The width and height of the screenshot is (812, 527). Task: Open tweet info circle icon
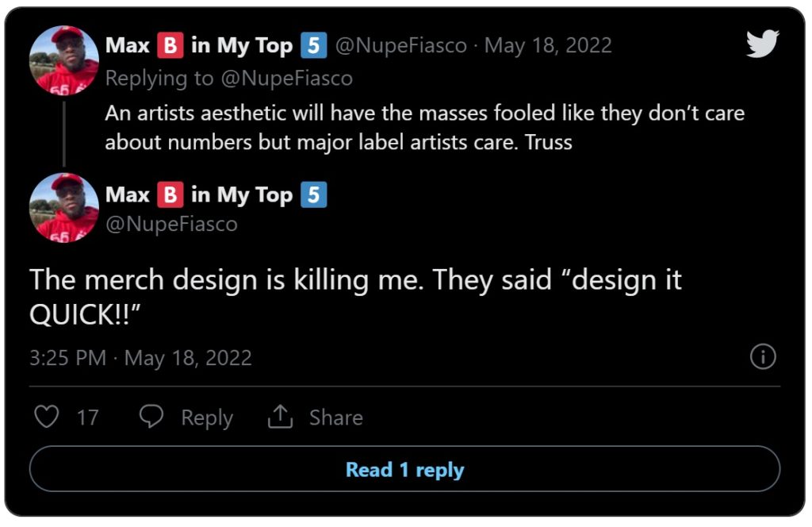coord(762,357)
